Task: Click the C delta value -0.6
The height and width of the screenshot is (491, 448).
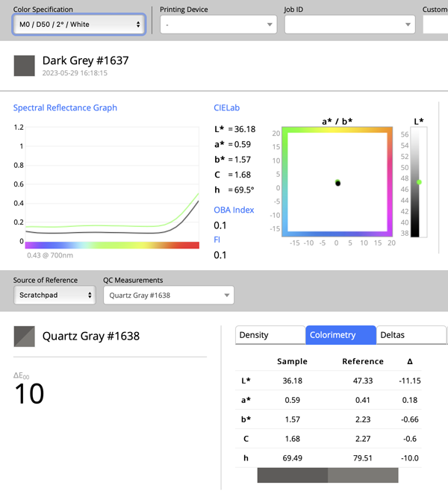Action: click(410, 439)
